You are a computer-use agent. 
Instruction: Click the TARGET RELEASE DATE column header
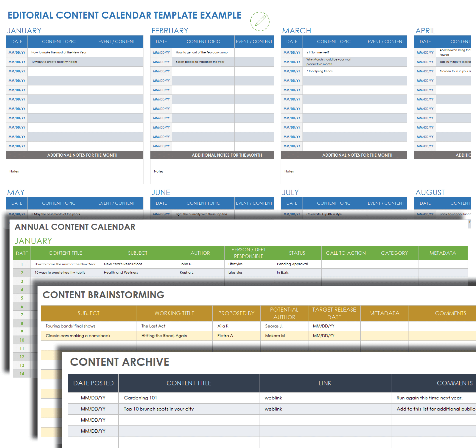[334, 313]
